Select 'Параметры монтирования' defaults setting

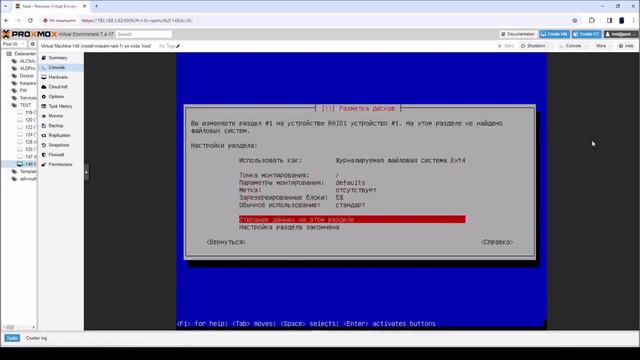302,183
